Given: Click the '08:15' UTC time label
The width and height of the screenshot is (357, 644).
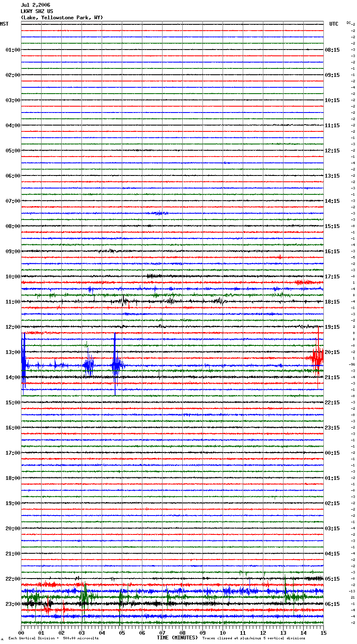Looking at the screenshot, I should (332, 50).
